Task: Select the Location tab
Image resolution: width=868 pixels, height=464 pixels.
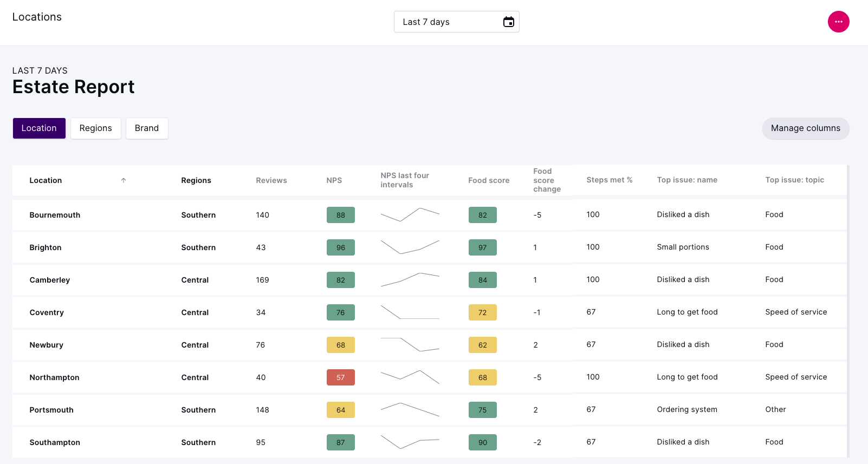Action: [39, 128]
